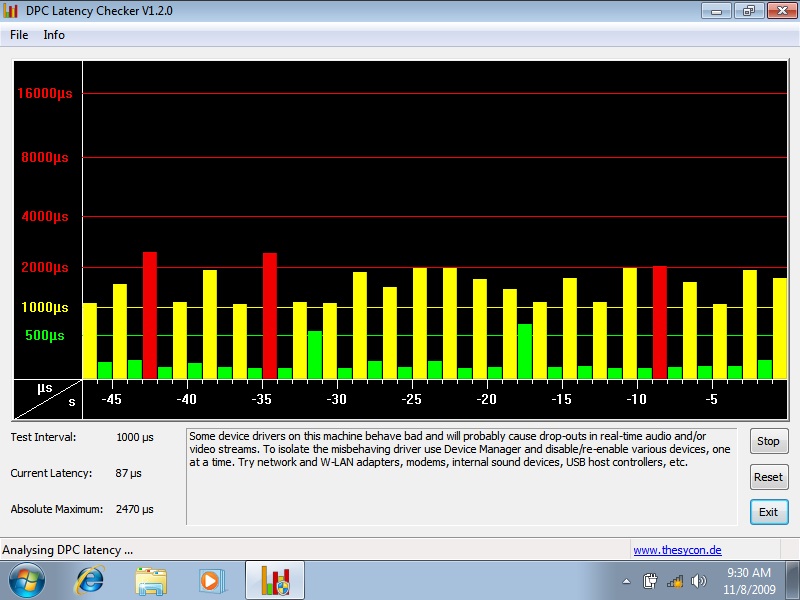
Task: Click the -25 time axis label
Action: click(x=411, y=399)
